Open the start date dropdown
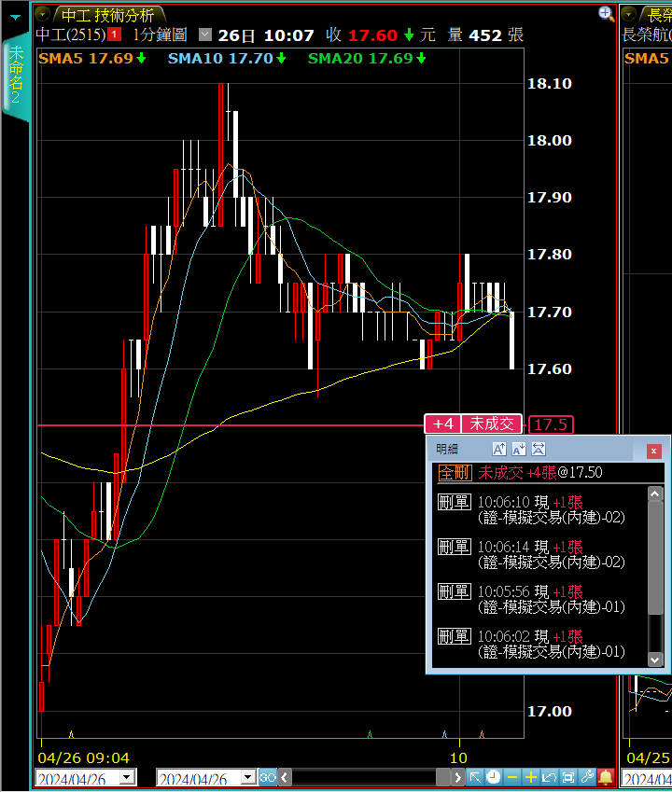 pyautogui.click(x=127, y=777)
